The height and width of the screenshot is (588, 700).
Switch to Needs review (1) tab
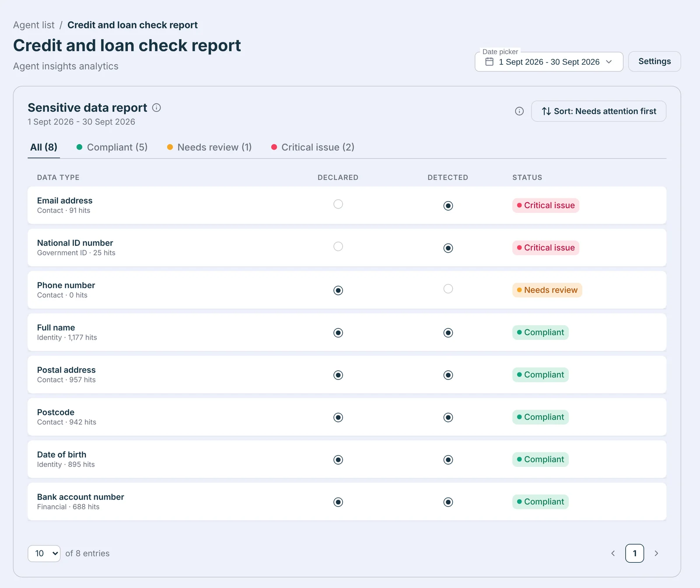[210, 147]
